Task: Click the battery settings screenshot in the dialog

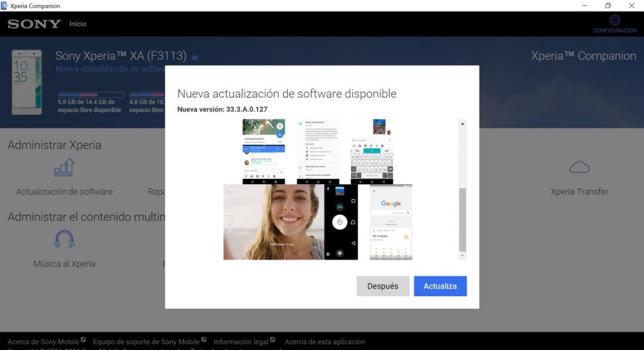Action: tap(318, 151)
